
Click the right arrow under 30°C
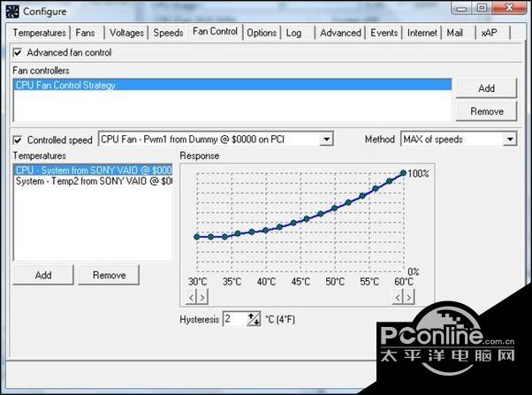(x=203, y=297)
